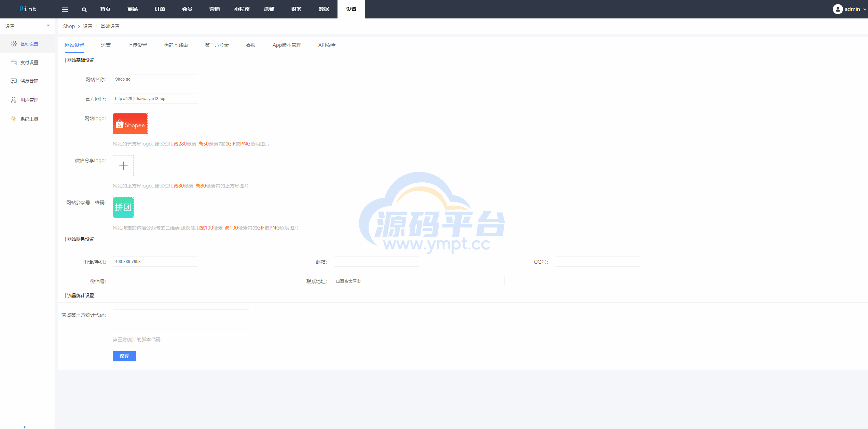
Task: Open the 首页 top menu
Action: point(105,9)
